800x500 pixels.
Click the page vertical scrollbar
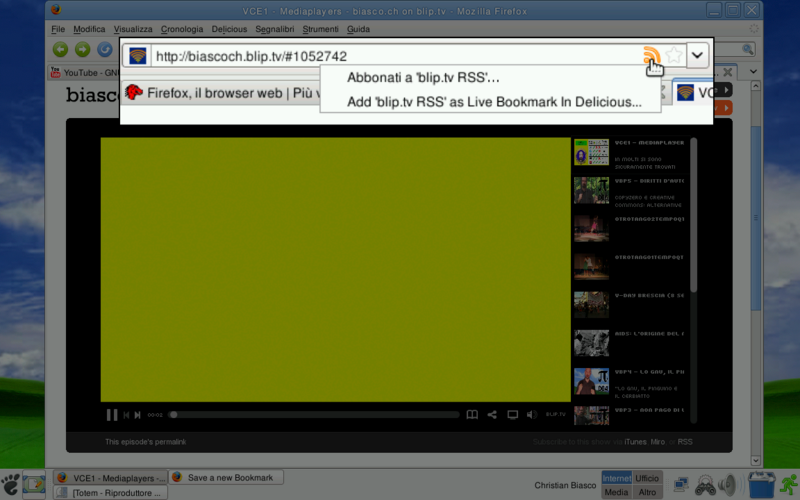coord(756,217)
